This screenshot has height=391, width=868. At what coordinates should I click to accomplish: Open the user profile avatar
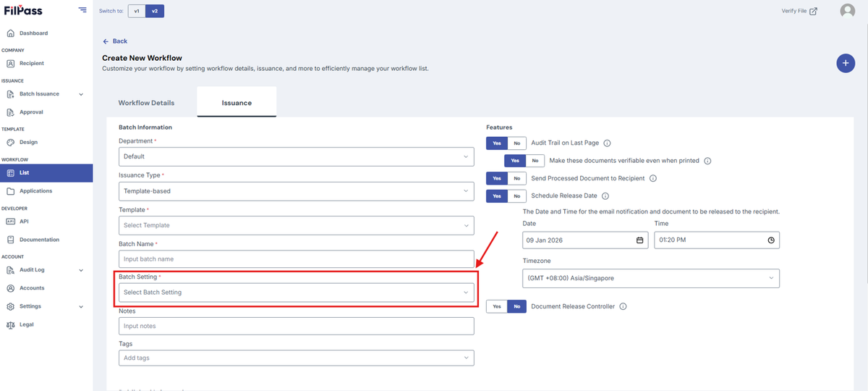point(848,11)
